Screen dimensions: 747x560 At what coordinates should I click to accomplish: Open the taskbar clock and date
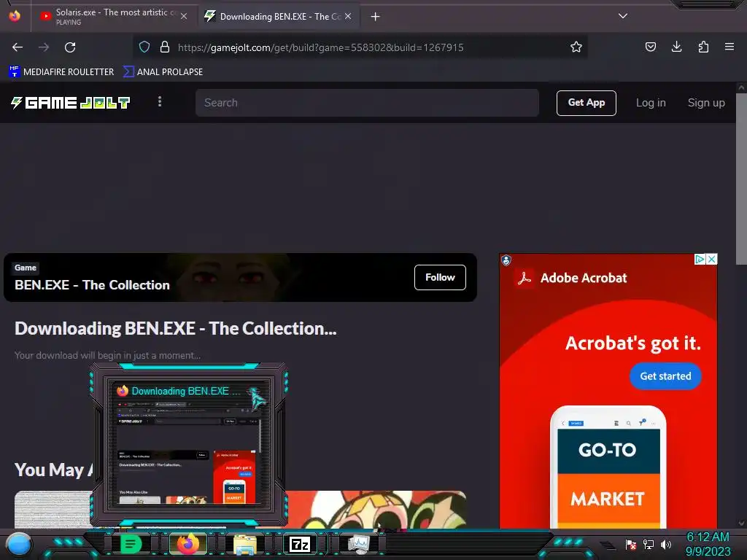(708, 544)
